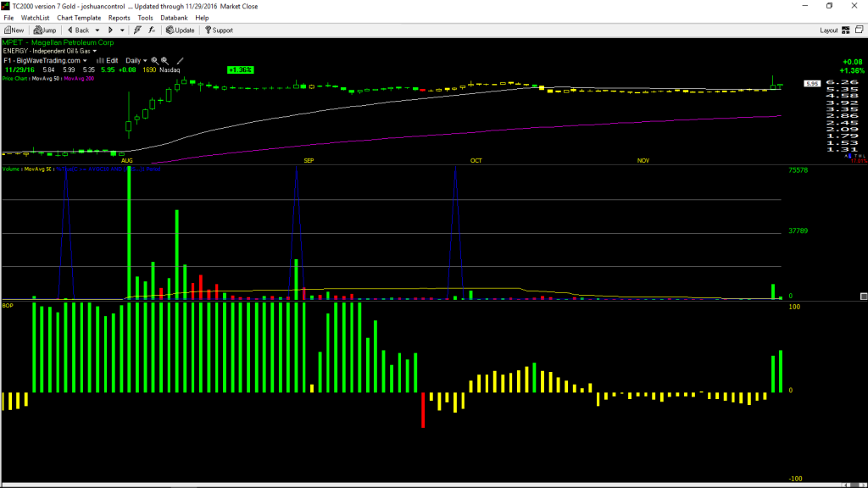Open the F1 - BigWaveTrading.com template dropdown

[46, 61]
